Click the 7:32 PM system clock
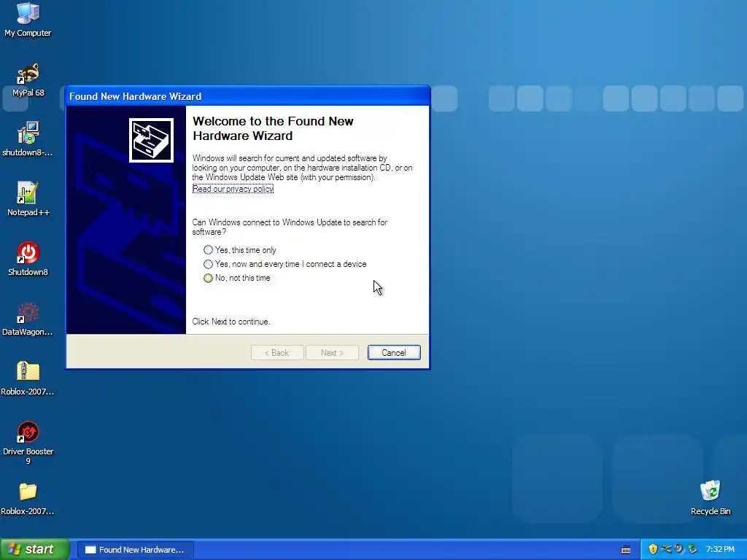The height and width of the screenshot is (560, 747). tap(720, 549)
